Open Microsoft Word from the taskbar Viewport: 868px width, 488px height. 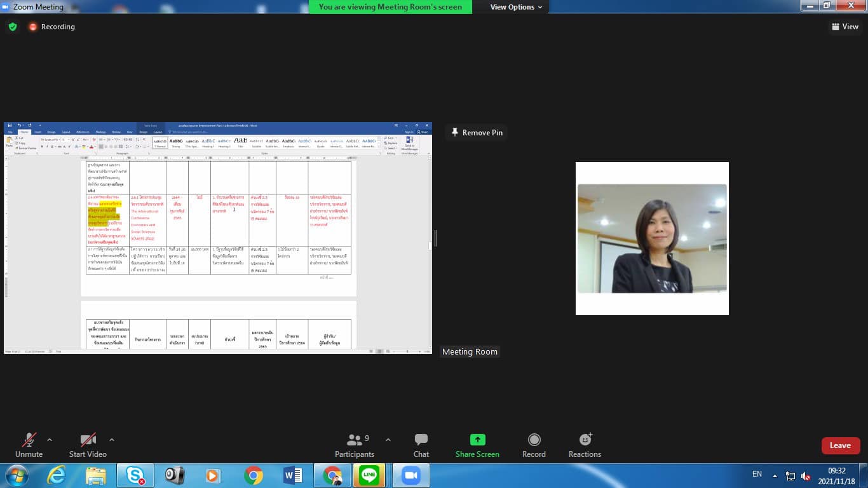[293, 475]
